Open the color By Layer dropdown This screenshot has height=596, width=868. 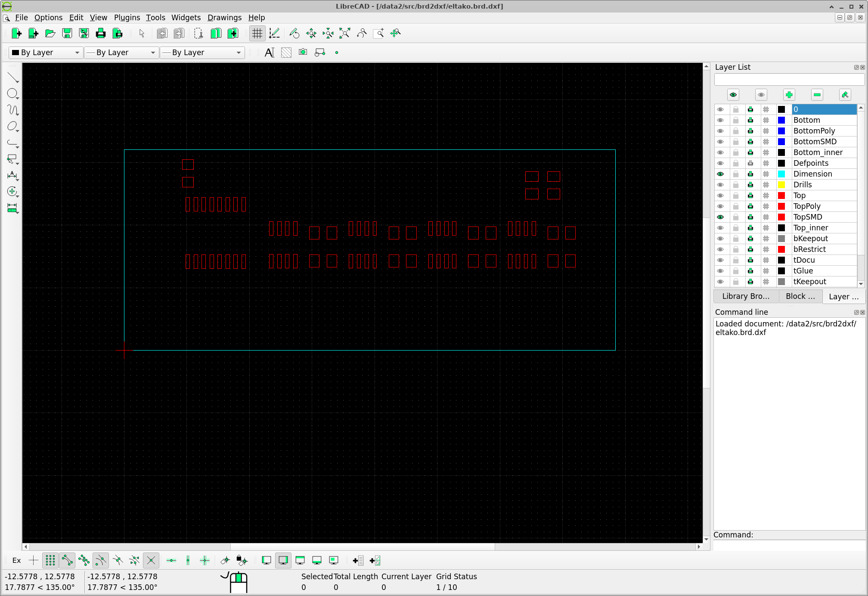point(46,53)
